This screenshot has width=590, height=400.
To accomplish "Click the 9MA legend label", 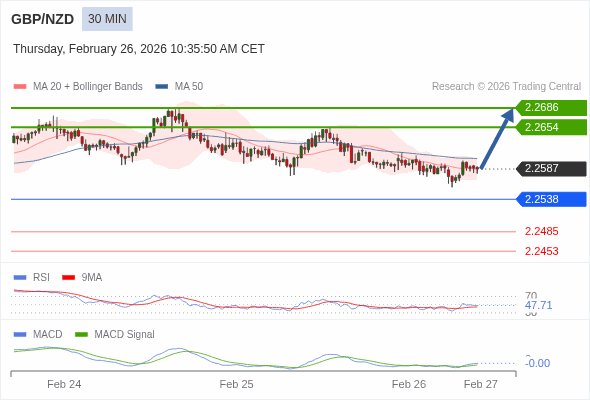I will [x=92, y=278].
